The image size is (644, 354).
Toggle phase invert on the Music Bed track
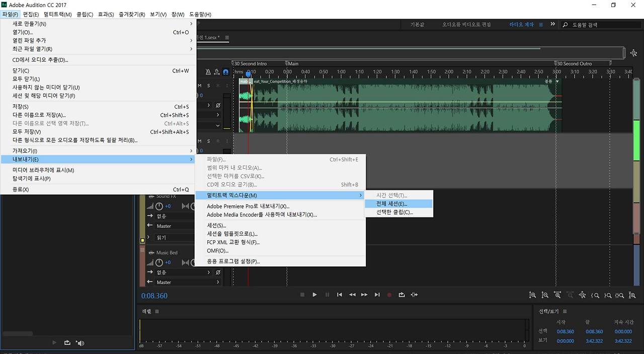tap(218, 272)
